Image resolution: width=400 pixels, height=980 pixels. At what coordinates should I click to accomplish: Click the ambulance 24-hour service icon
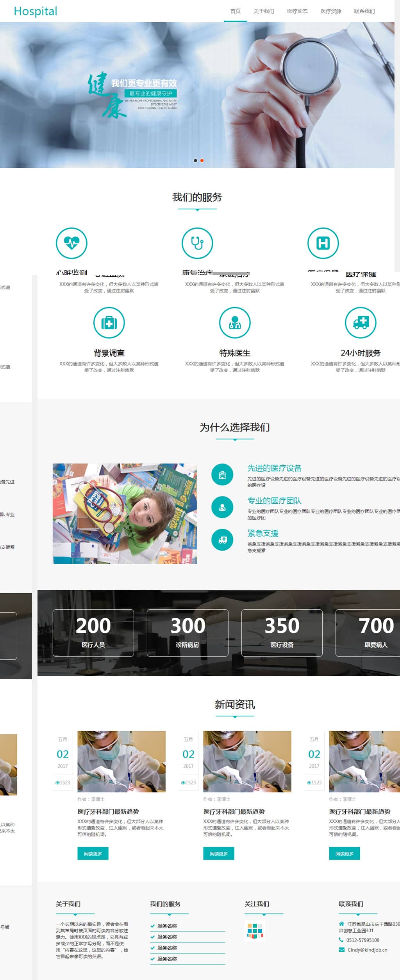tap(360, 323)
